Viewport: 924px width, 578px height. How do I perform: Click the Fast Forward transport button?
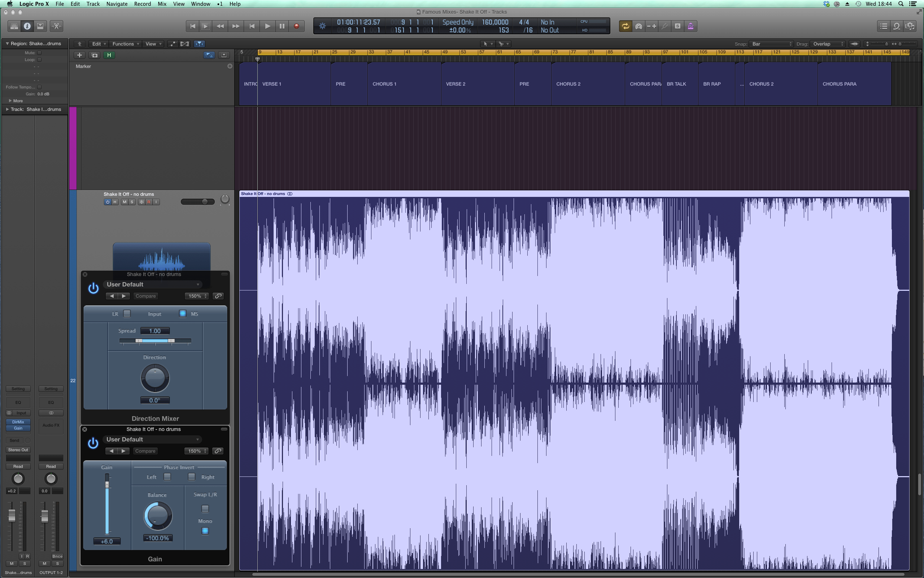click(236, 26)
